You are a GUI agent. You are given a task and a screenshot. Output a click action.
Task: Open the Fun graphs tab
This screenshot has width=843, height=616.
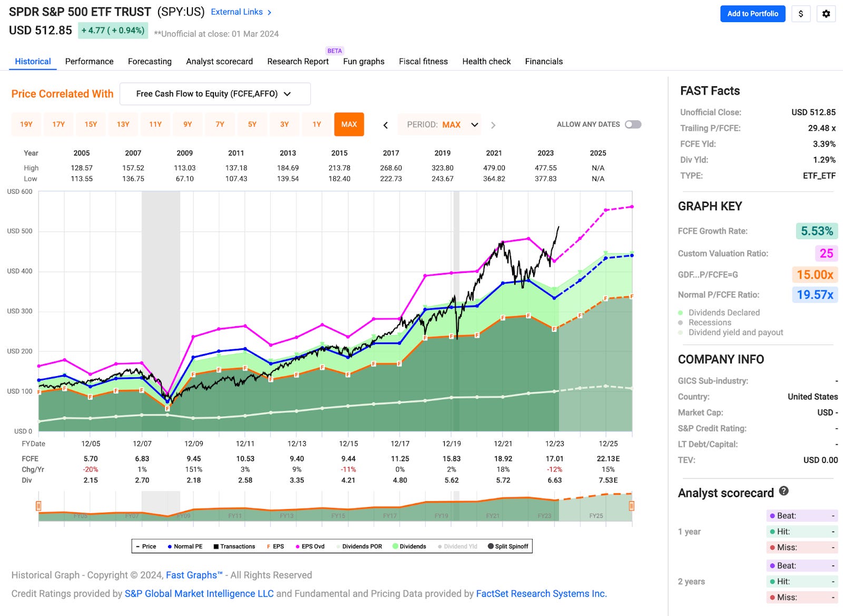(x=364, y=61)
